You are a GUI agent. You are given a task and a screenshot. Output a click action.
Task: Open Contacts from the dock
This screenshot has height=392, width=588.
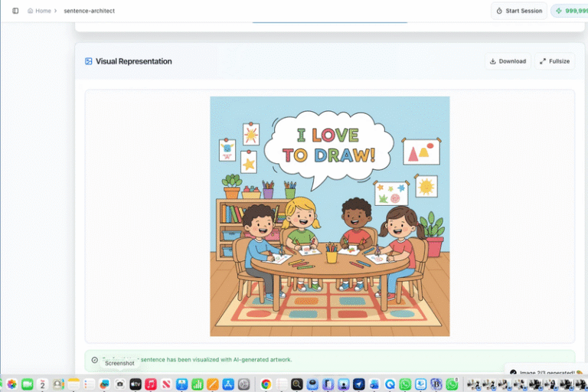coord(58,384)
